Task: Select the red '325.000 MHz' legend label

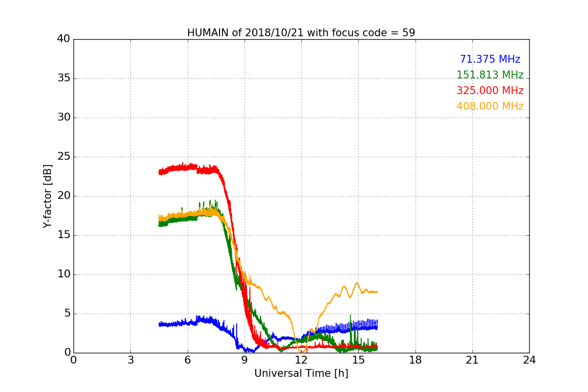Action: (490, 91)
